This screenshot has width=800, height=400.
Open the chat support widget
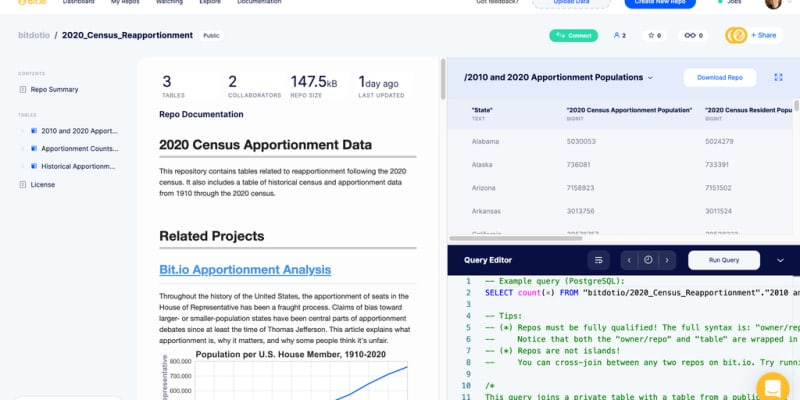772,387
